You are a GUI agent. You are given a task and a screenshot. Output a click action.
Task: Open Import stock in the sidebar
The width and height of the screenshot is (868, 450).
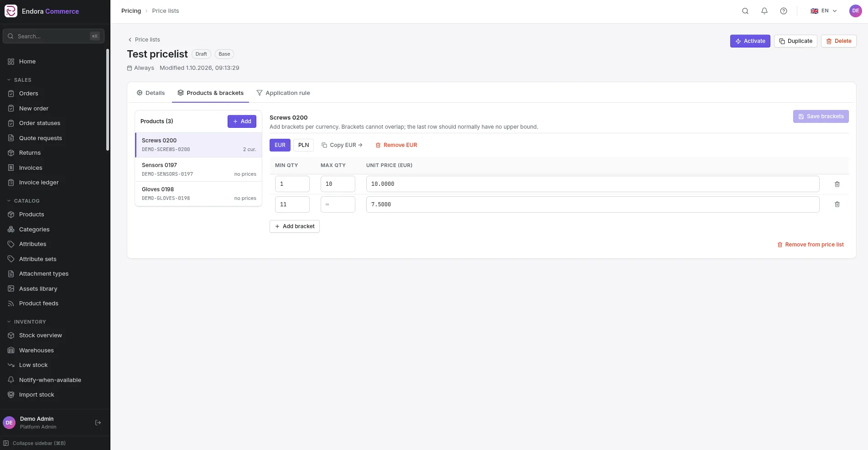(36, 395)
